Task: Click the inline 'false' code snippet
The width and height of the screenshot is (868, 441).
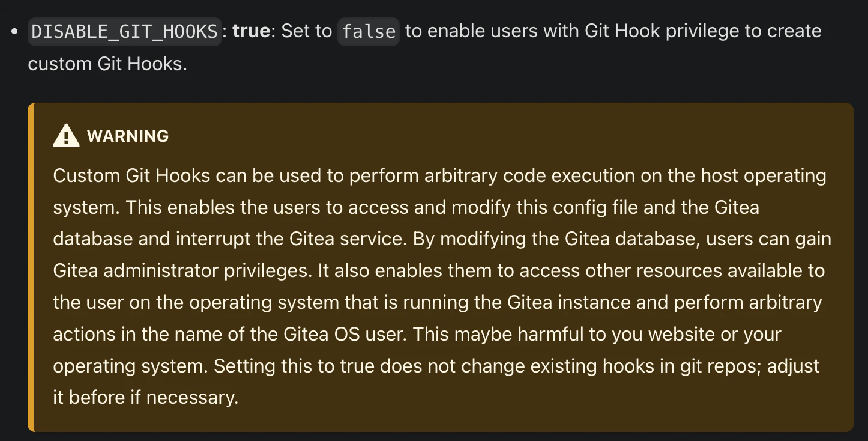Action: click(x=369, y=31)
